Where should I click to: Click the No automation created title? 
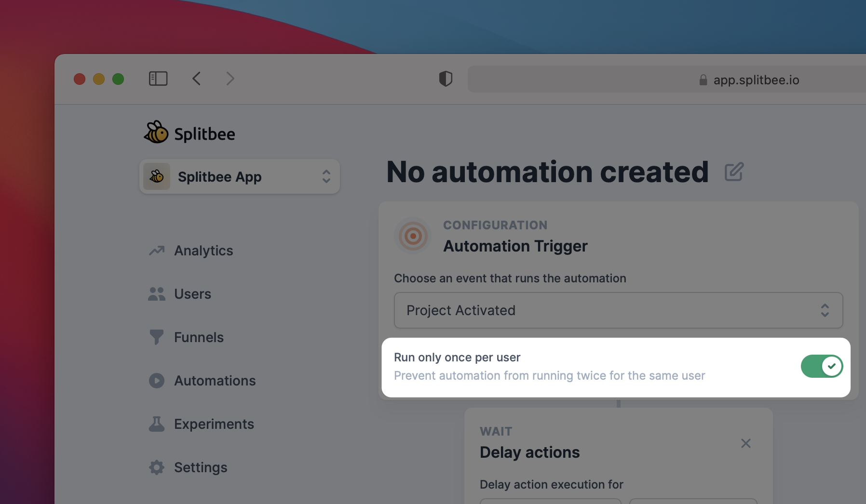[x=548, y=172]
